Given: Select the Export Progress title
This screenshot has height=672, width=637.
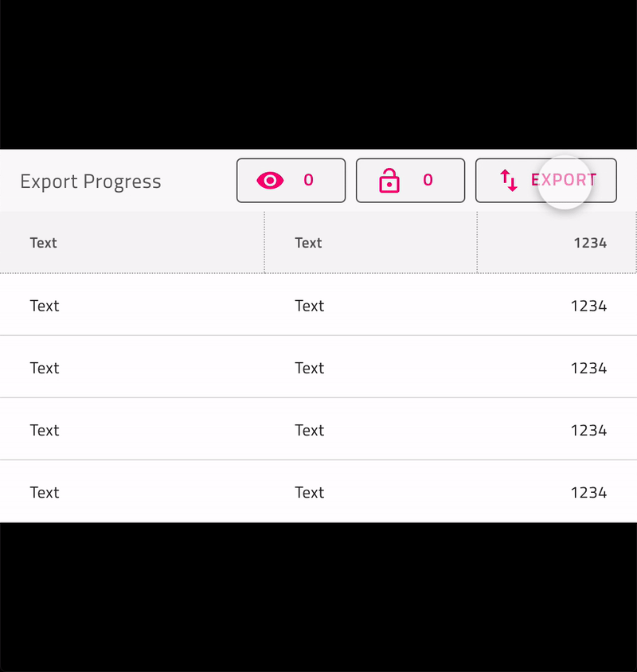Looking at the screenshot, I should 91,182.
